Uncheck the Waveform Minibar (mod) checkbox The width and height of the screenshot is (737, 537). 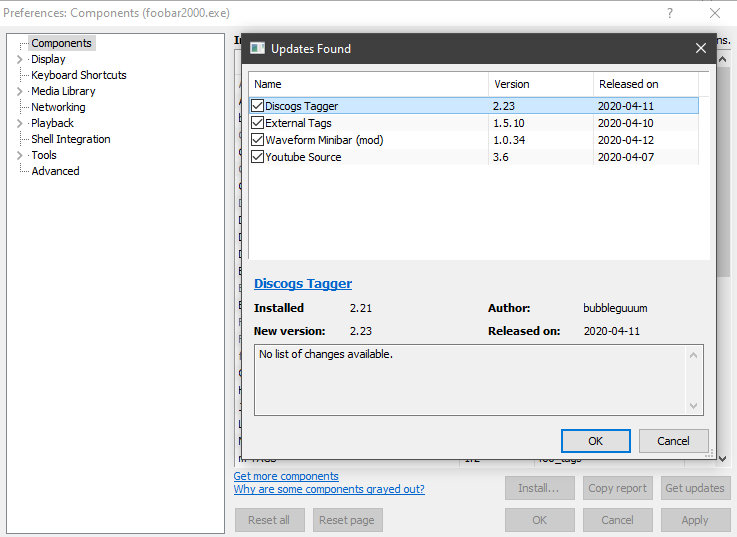point(258,140)
